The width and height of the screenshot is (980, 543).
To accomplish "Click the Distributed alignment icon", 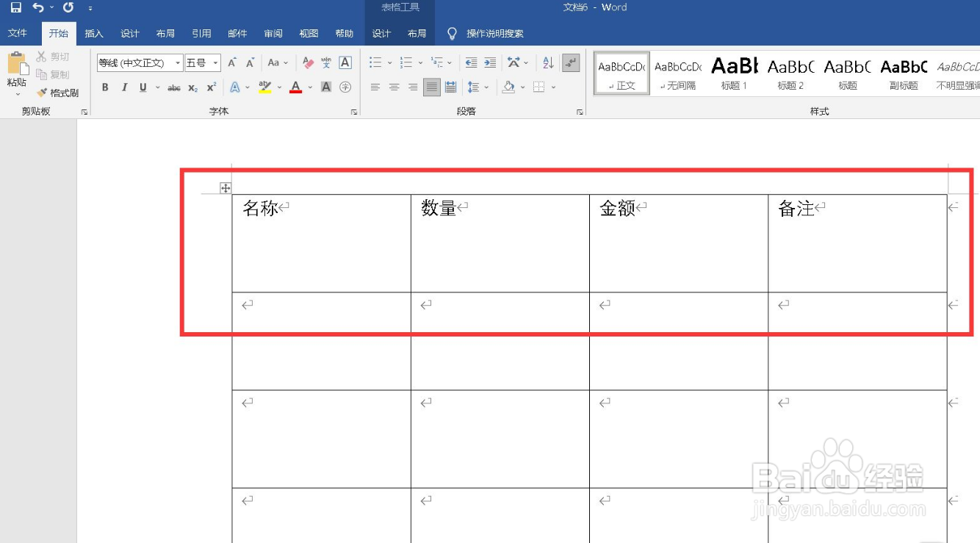I will pyautogui.click(x=450, y=87).
